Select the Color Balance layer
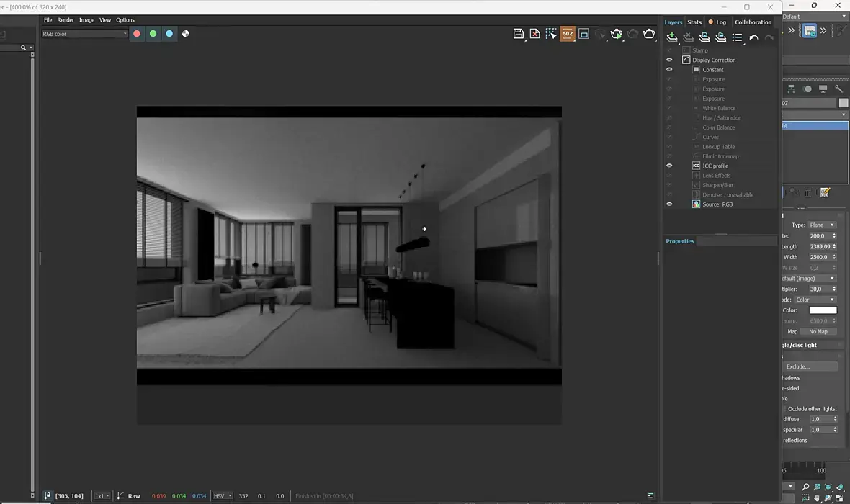Image resolution: width=850 pixels, height=504 pixels. (719, 128)
